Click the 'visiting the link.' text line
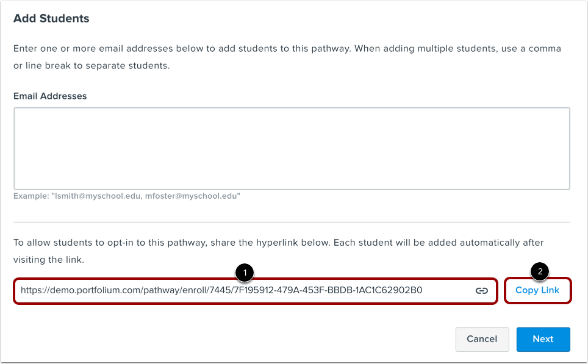Screen dimensions: 588x364 48,260
